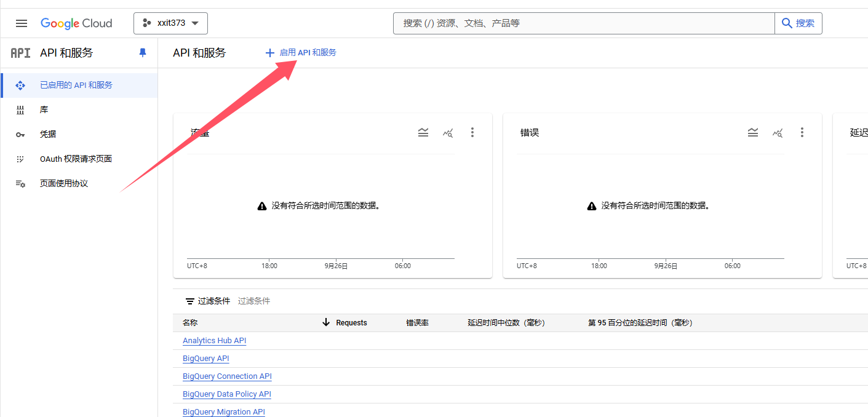The height and width of the screenshot is (417, 868).
Task: Open the xxit373 project selector dropdown
Action: point(170,23)
